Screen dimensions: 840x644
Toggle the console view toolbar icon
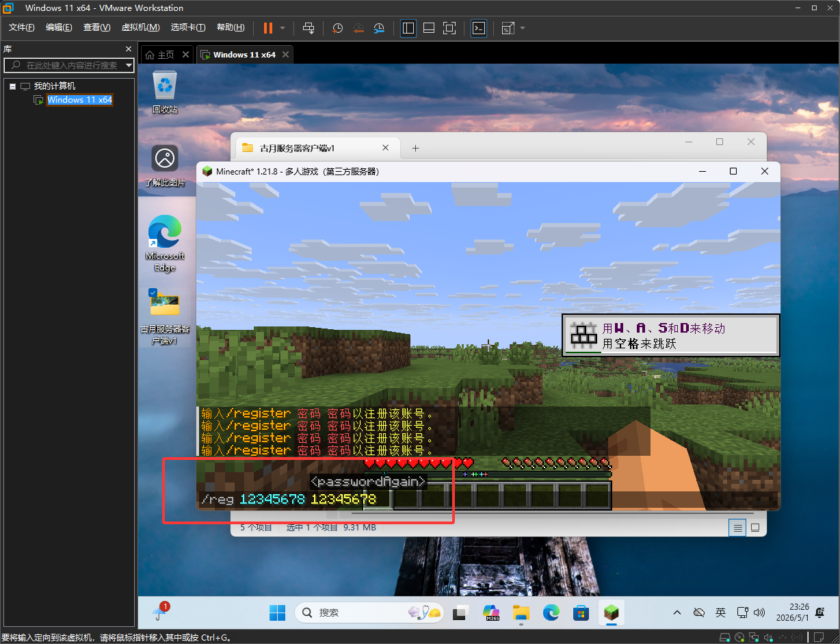click(x=480, y=28)
